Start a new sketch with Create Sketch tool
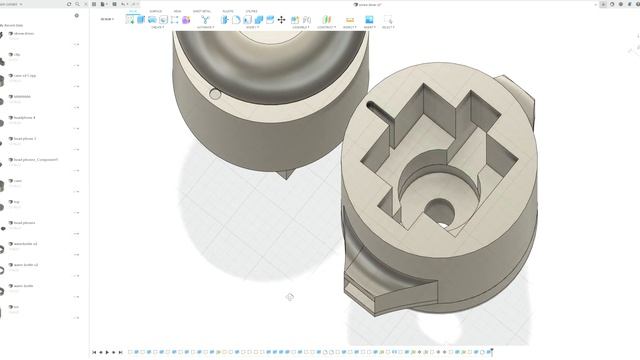The image size is (640, 360). [130, 20]
